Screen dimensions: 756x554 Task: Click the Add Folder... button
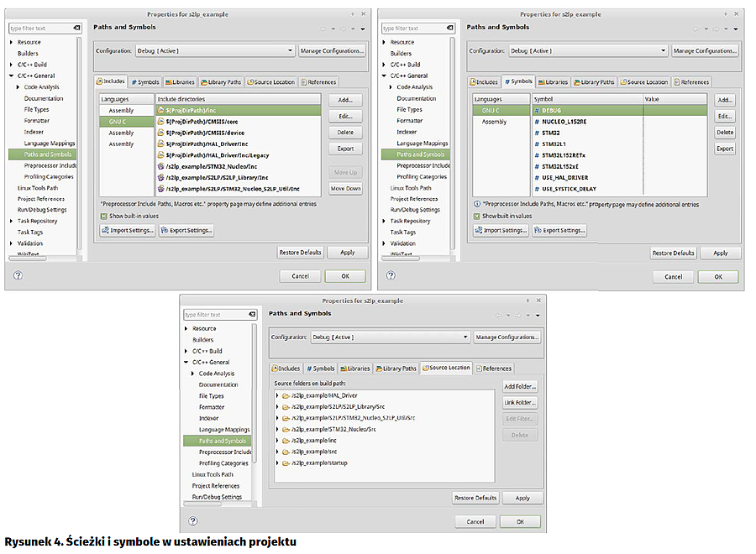click(520, 386)
